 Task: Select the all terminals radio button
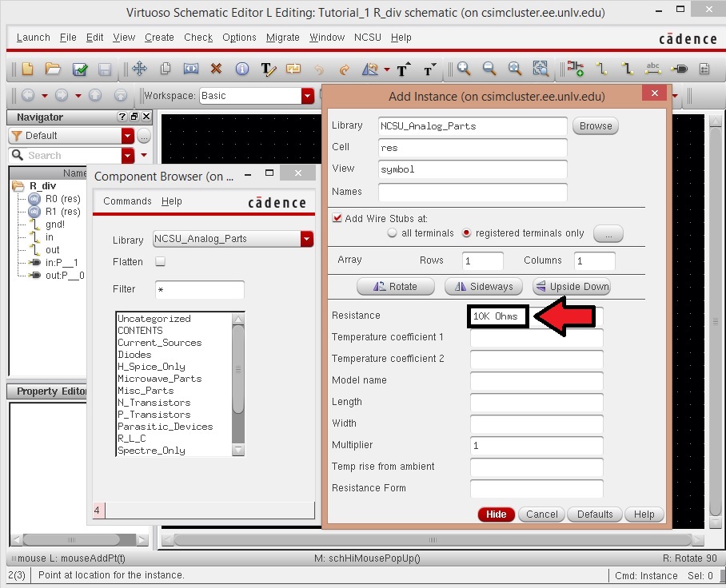pyautogui.click(x=393, y=233)
